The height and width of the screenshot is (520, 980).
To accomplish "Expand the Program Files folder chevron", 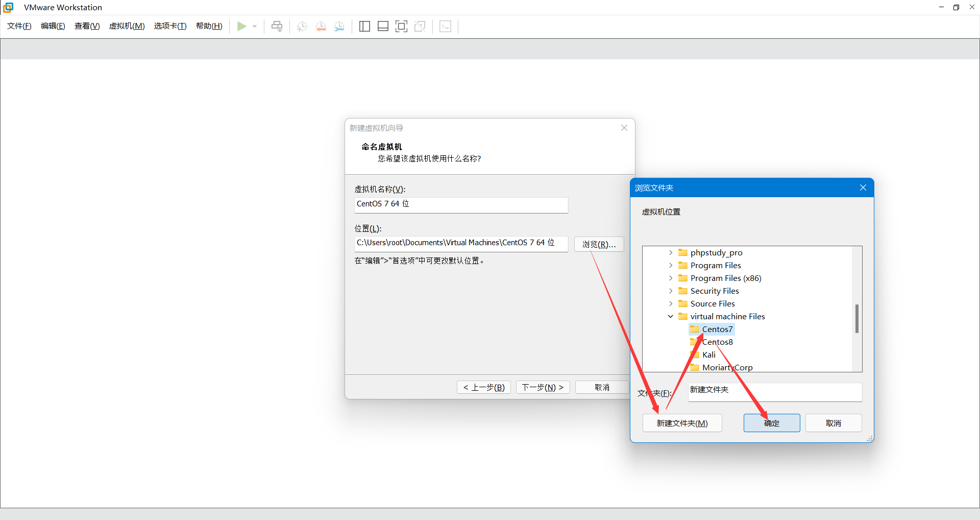I will click(x=671, y=265).
